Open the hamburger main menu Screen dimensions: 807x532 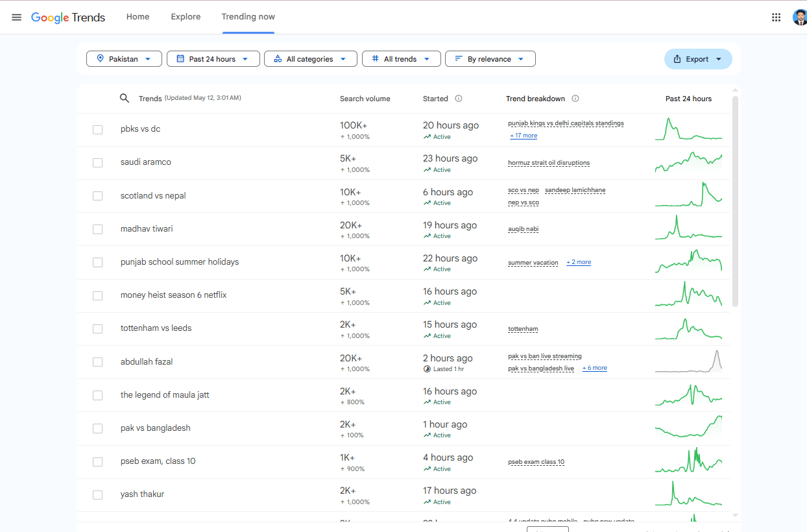(x=17, y=18)
